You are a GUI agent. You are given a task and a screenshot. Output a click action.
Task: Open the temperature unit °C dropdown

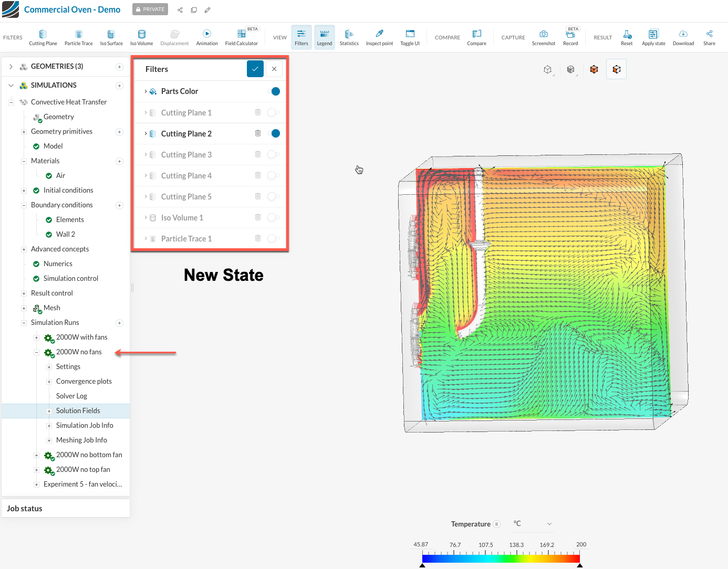click(532, 524)
